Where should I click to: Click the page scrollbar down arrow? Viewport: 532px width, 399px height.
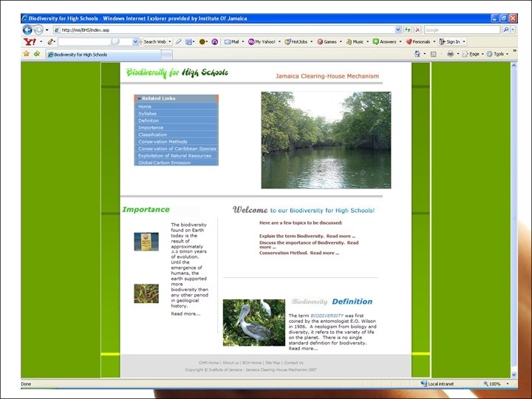514,375
